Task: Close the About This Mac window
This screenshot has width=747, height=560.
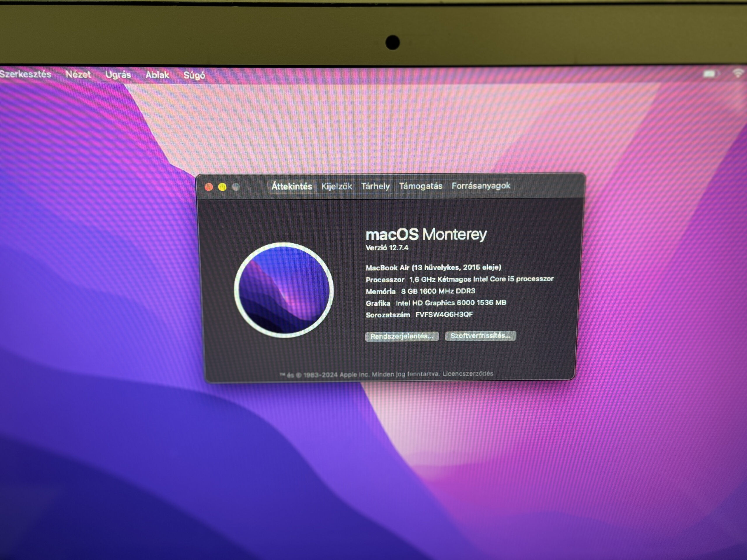Action: (x=209, y=187)
